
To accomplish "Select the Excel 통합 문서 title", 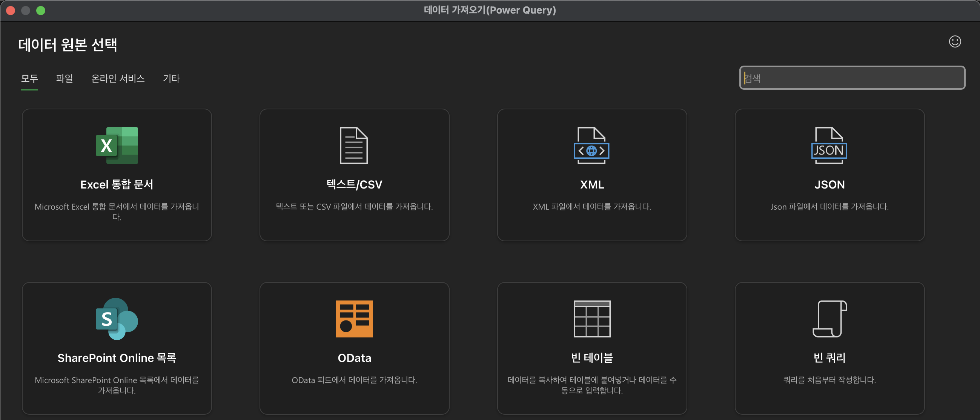I will 117,184.
